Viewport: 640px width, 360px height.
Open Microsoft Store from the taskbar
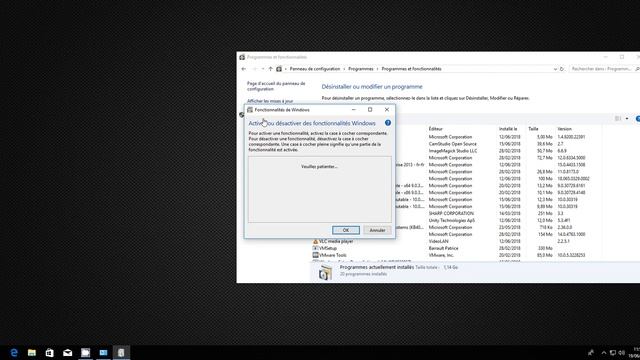pos(49,353)
